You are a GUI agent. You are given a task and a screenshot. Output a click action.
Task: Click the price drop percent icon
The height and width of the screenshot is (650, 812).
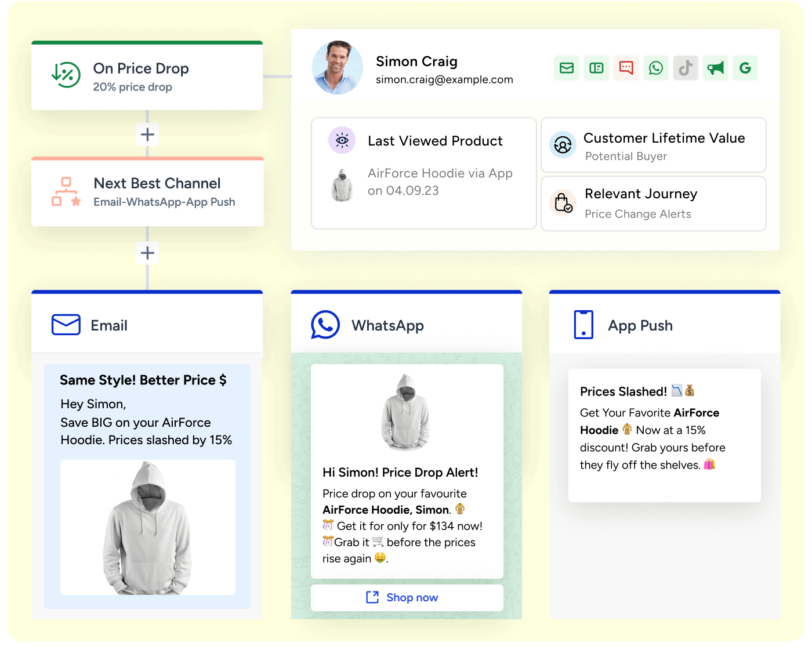click(66, 75)
